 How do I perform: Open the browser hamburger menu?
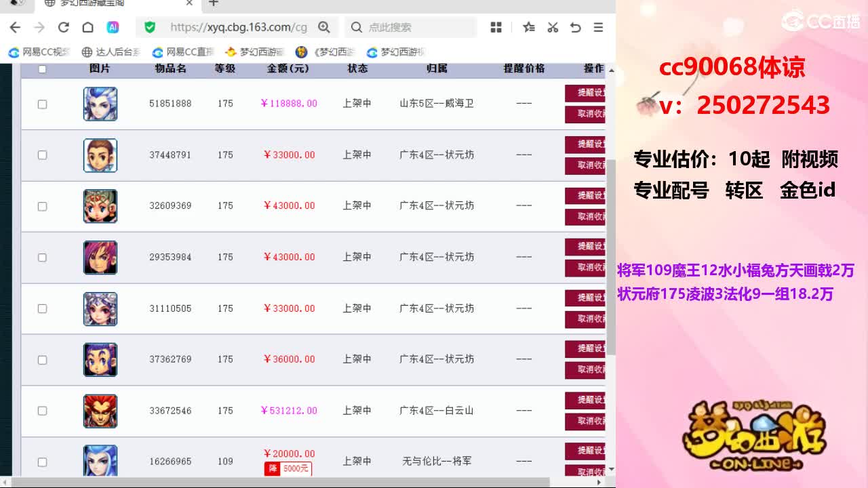[x=598, y=27]
